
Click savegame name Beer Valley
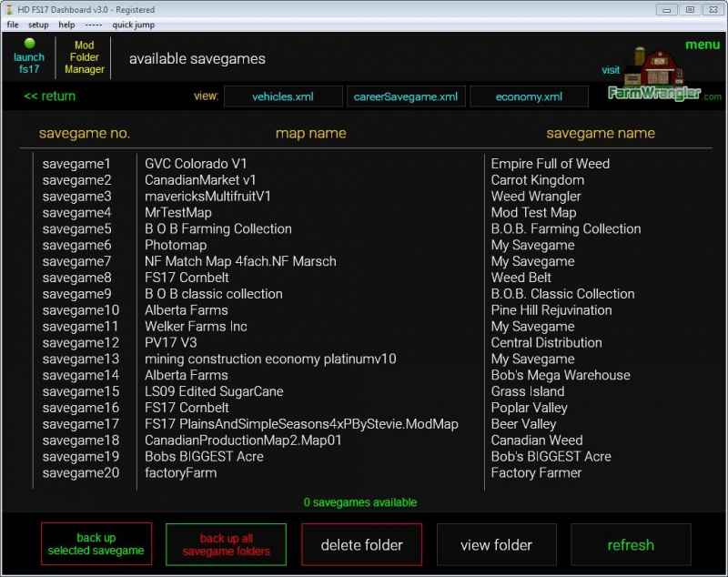(523, 424)
